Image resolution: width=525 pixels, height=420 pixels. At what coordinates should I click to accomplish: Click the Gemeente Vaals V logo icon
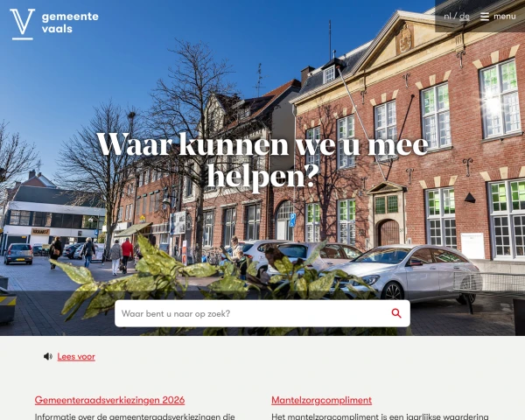point(22,24)
